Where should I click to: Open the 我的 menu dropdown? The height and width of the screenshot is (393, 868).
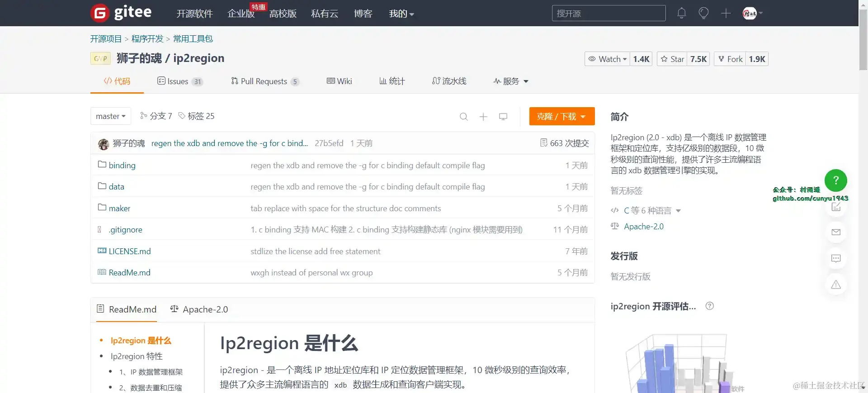[x=401, y=14]
